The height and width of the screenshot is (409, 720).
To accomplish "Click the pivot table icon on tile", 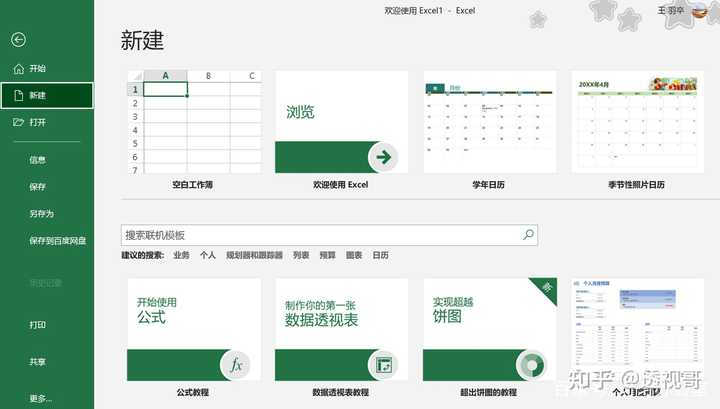I will pos(383,365).
